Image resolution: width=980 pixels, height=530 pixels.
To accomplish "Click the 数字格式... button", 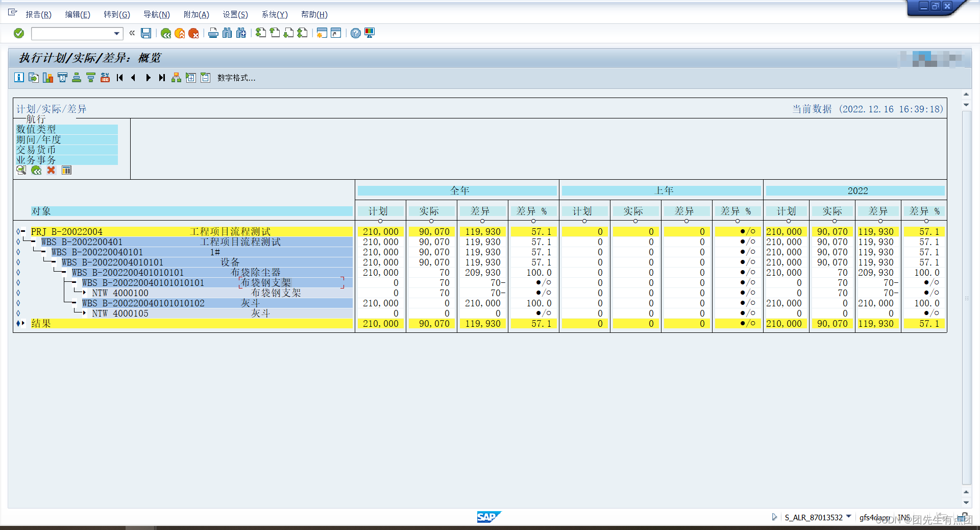I will pyautogui.click(x=236, y=78).
